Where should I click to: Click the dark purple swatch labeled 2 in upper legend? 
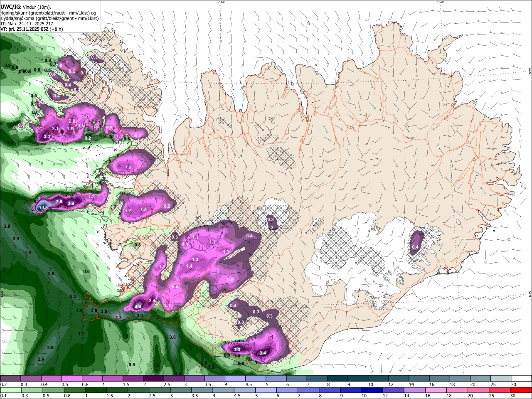[x=153, y=379]
